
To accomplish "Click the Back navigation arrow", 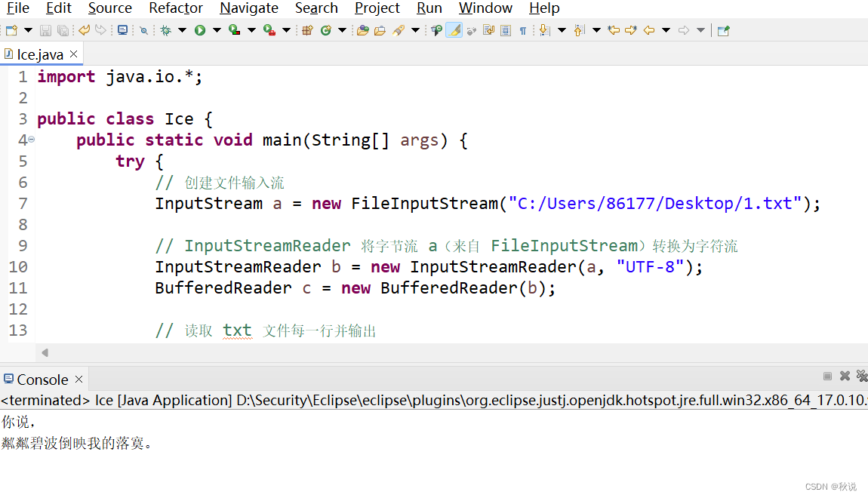I will (x=649, y=30).
